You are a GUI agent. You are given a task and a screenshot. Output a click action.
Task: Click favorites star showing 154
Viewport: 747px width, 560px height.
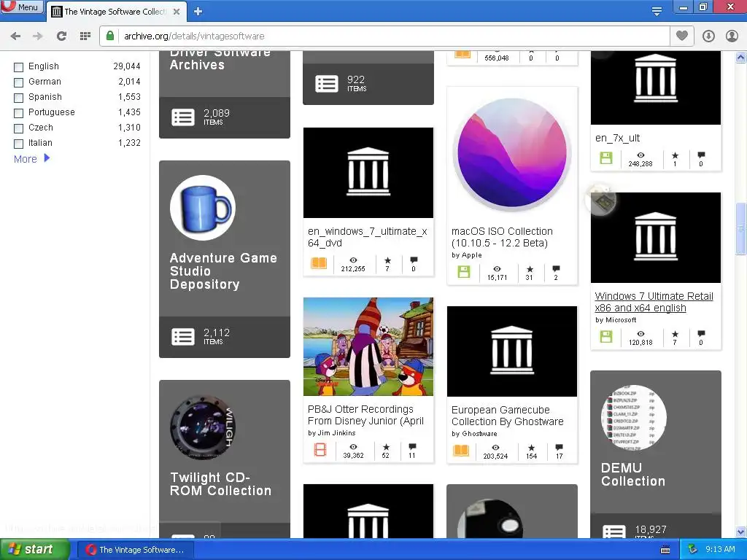(x=531, y=448)
